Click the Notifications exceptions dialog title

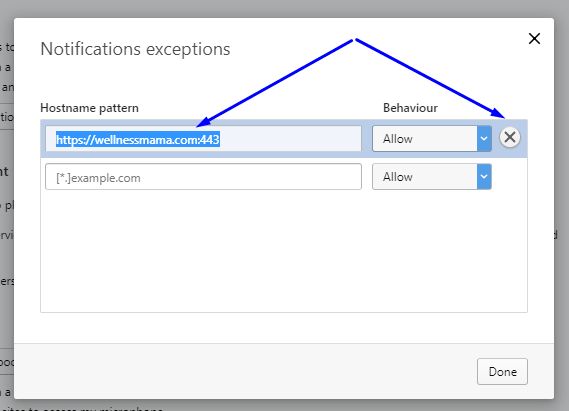[135, 49]
